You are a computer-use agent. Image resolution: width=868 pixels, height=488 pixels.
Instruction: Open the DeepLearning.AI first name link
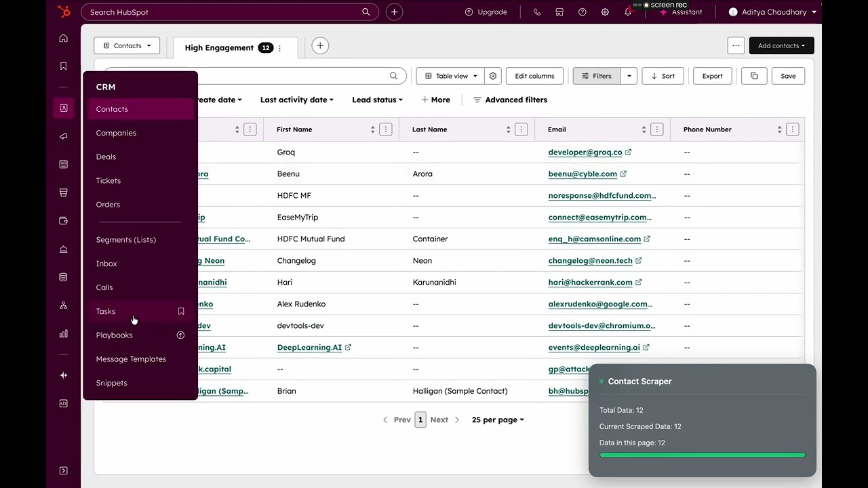[x=309, y=348]
